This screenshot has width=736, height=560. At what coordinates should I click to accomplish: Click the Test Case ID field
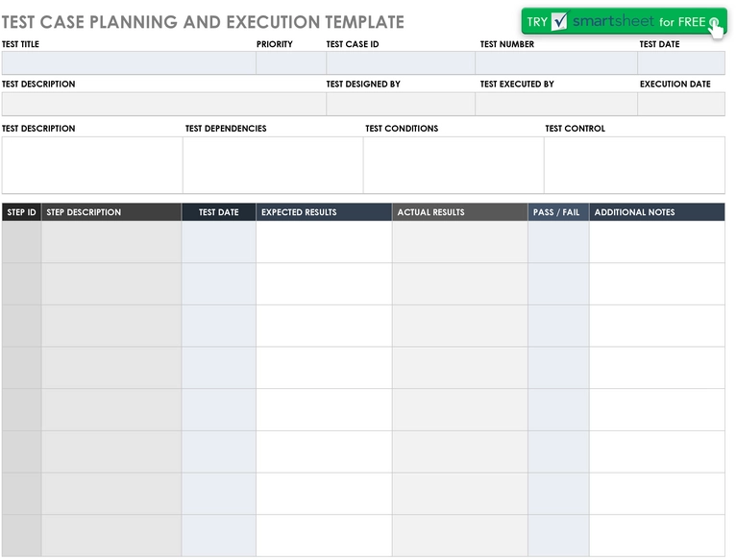pos(401,62)
